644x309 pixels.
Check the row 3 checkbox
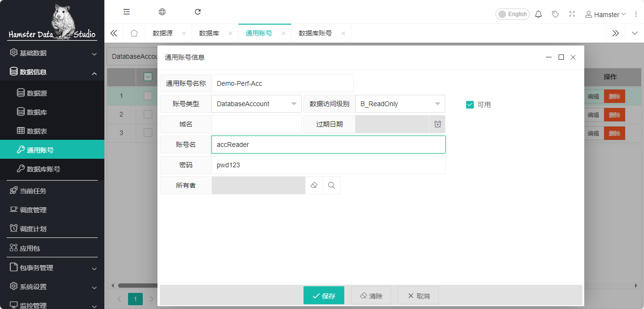click(x=148, y=133)
